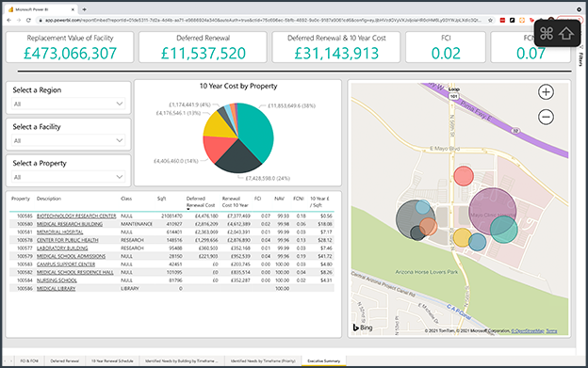This screenshot has height=368, width=588.
Task: Open the 10 Year Renewal Schedule tab
Action: click(112, 360)
